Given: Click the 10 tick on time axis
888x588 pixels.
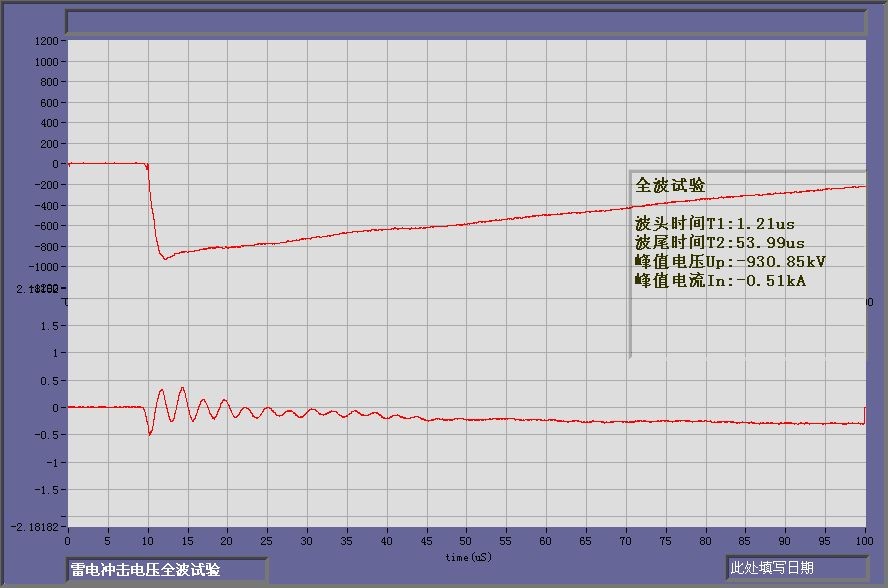Looking at the screenshot, I should click(x=147, y=541).
